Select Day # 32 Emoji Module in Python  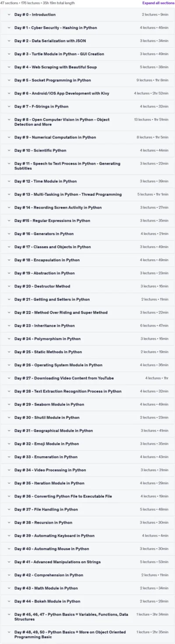point(47,444)
